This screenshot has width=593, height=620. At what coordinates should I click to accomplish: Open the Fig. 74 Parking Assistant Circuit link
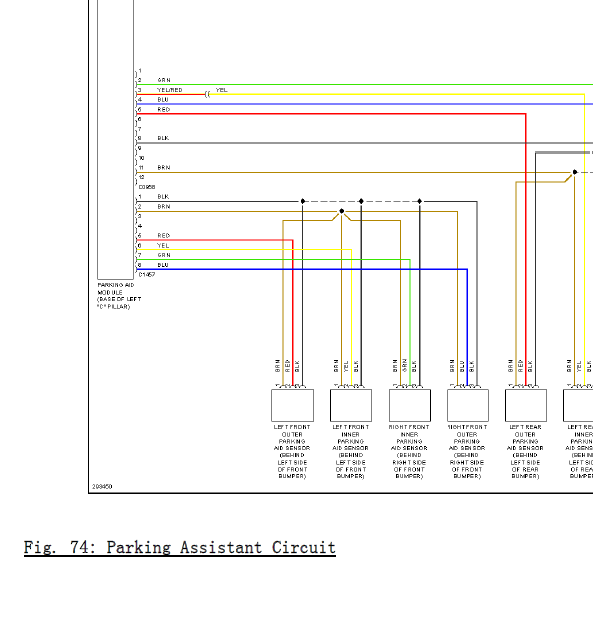179,548
